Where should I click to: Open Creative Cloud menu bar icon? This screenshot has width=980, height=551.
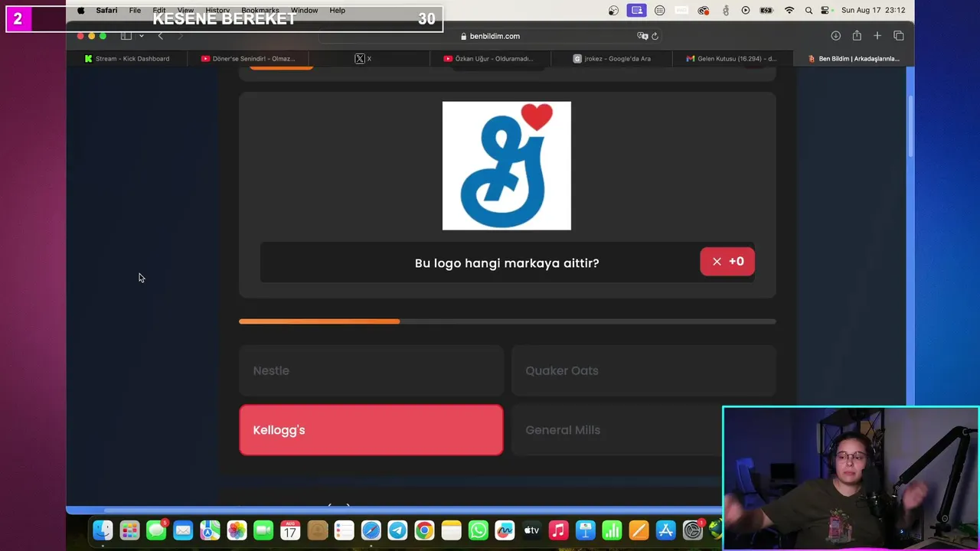704,11
